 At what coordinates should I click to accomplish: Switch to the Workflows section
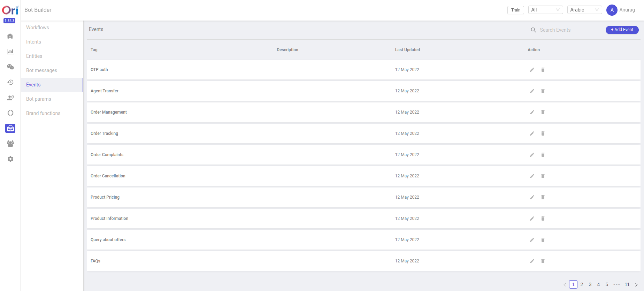38,28
